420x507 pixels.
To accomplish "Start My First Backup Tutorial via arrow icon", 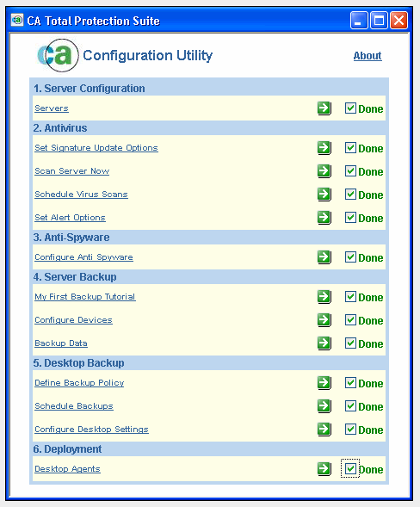I will 324,297.
